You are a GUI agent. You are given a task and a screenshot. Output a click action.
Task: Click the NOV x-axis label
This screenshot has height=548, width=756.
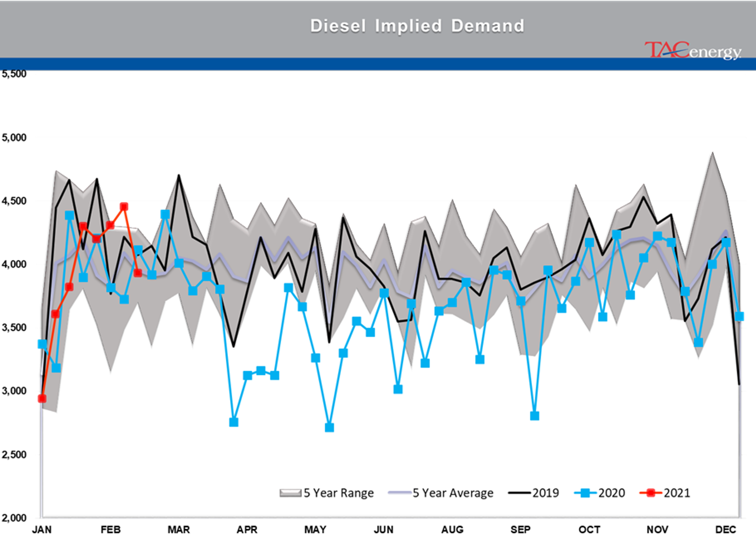tap(657, 530)
